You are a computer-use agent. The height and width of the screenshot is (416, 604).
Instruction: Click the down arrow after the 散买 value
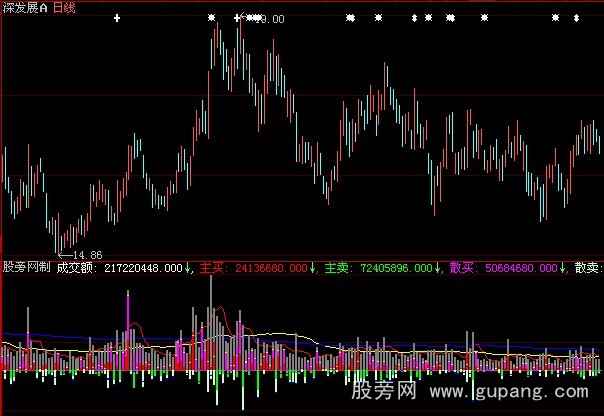tap(562, 268)
